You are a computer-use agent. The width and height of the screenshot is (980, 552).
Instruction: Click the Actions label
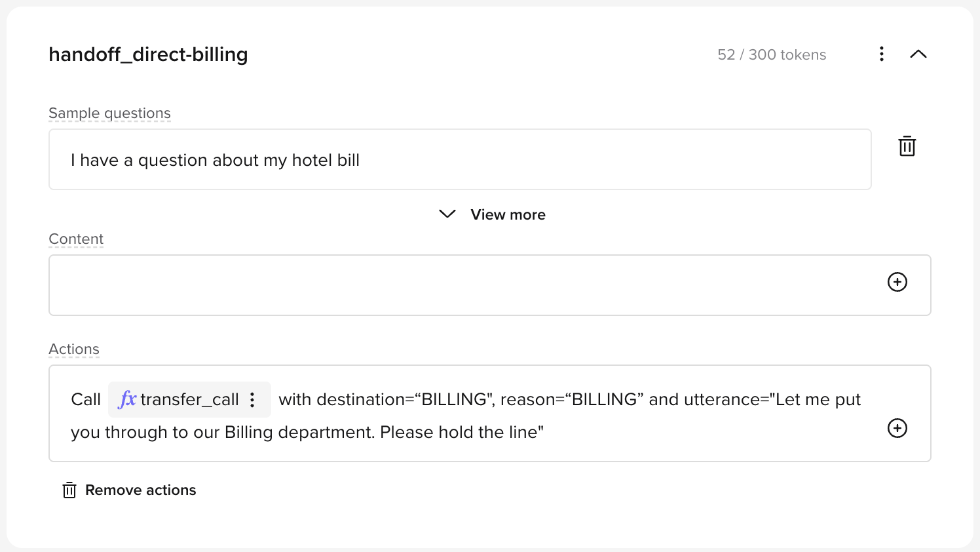pyautogui.click(x=74, y=349)
